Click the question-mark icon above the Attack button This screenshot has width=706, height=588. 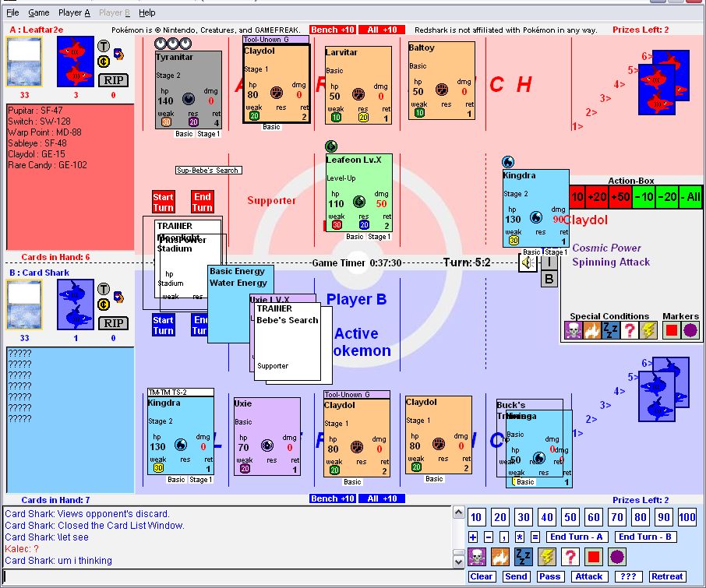(570, 557)
